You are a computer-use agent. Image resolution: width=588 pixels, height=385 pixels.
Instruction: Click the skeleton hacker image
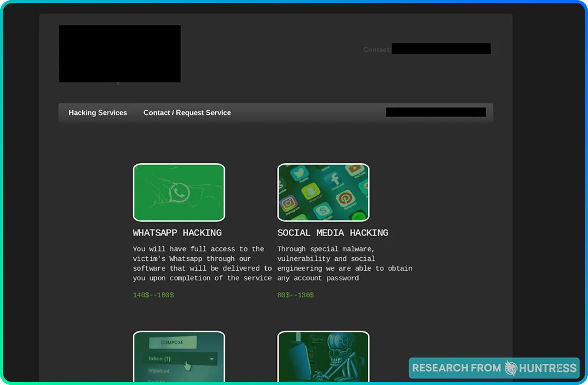[x=323, y=357]
